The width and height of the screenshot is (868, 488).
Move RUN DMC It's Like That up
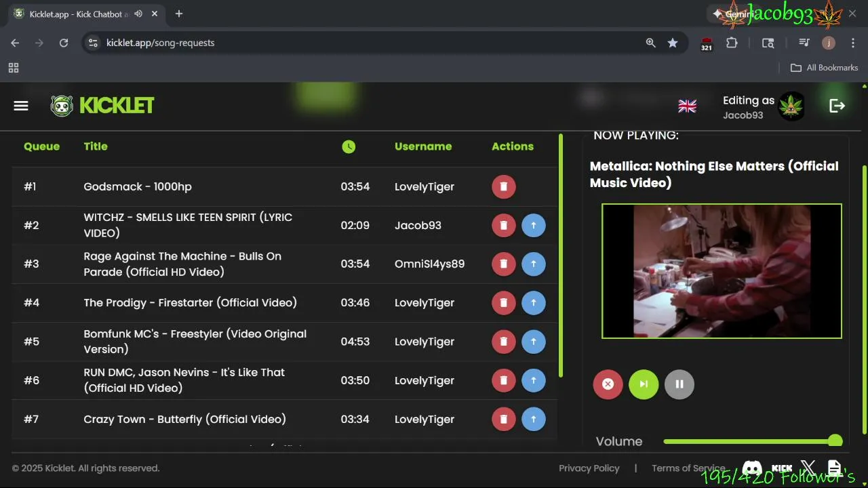tap(534, 380)
